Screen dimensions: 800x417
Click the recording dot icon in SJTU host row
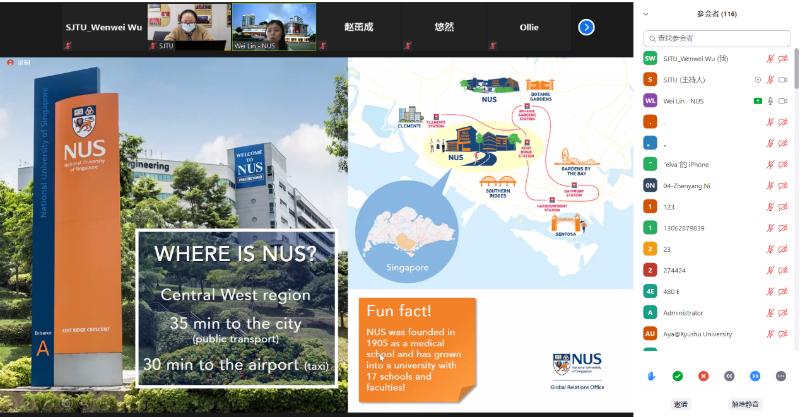coord(758,80)
